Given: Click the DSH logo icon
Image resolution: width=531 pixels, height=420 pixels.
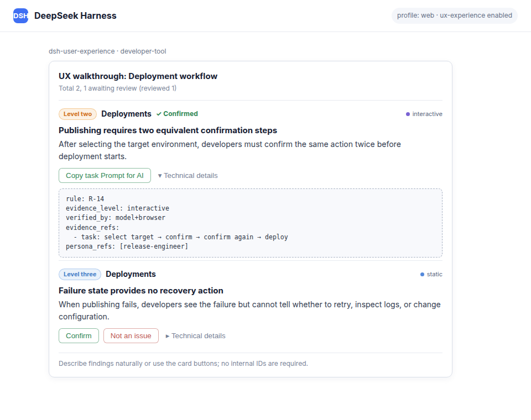Looking at the screenshot, I should (20, 16).
